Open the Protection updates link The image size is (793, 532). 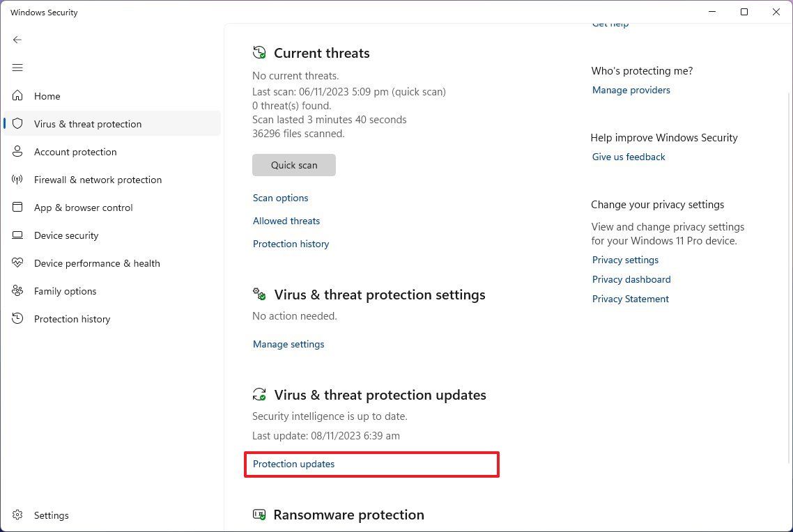[293, 464]
